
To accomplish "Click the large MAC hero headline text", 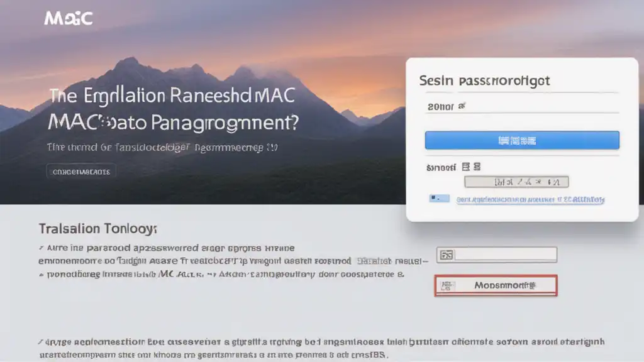I will tap(173, 109).
